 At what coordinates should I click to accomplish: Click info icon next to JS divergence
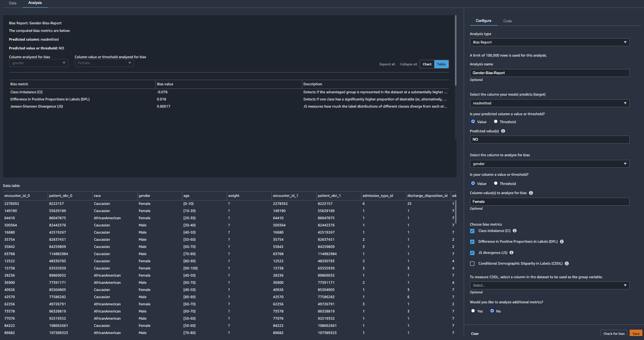pos(511,253)
